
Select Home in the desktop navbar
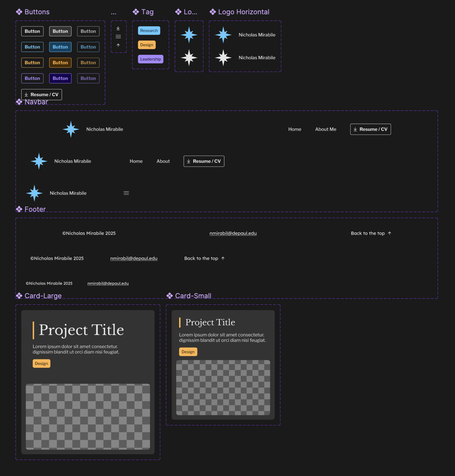[294, 129]
